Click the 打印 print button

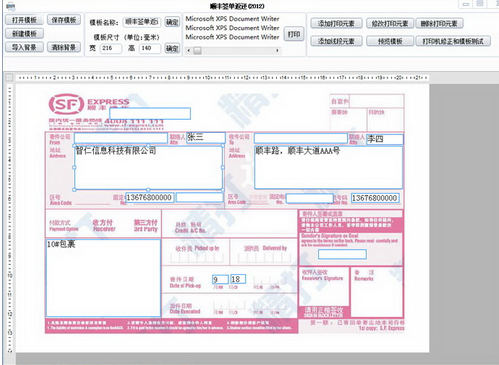[x=294, y=34]
